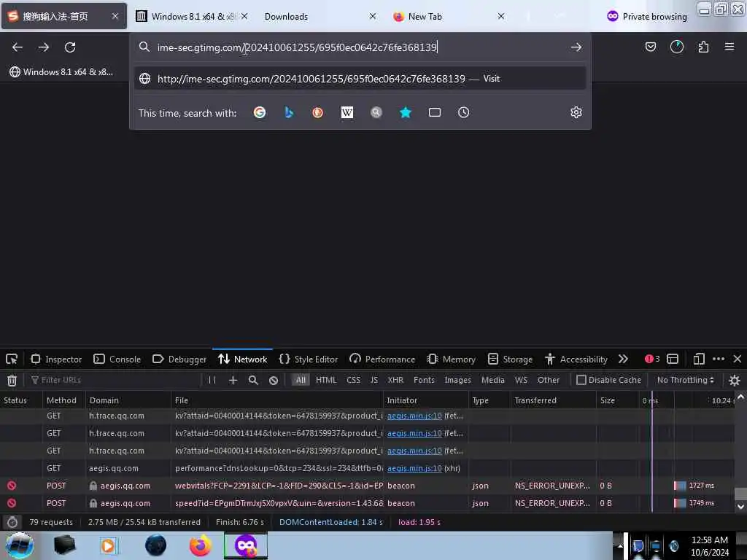747x560 pixels.
Task: Search history using the clock icon
Action: click(463, 112)
